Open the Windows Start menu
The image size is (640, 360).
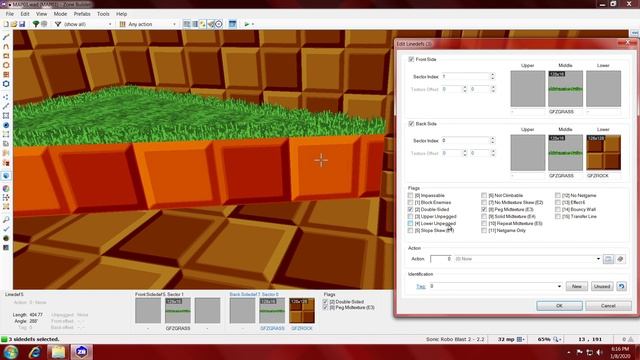[x=11, y=352]
